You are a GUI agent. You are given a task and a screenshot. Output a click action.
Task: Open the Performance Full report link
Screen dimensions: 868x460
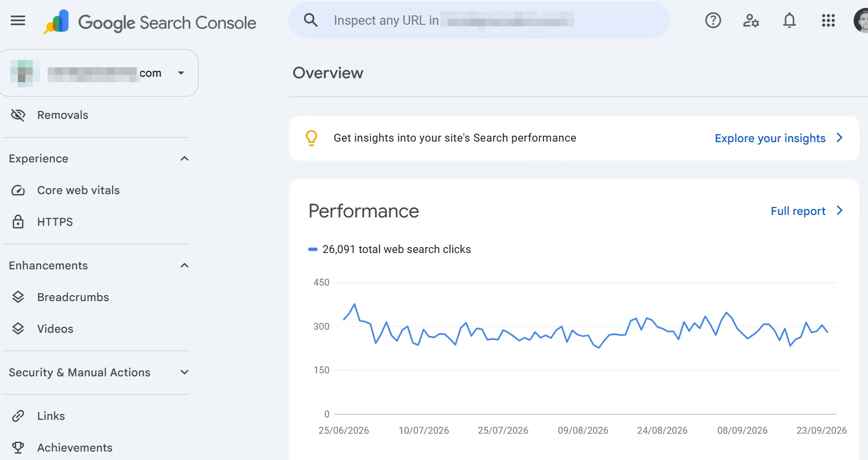tap(798, 211)
